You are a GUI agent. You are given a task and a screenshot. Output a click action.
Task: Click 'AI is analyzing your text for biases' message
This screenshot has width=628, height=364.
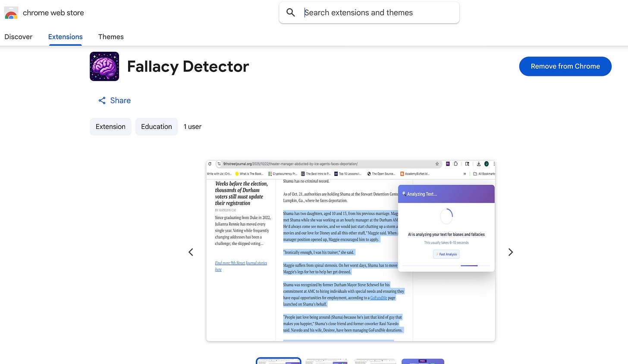pyautogui.click(x=446, y=235)
